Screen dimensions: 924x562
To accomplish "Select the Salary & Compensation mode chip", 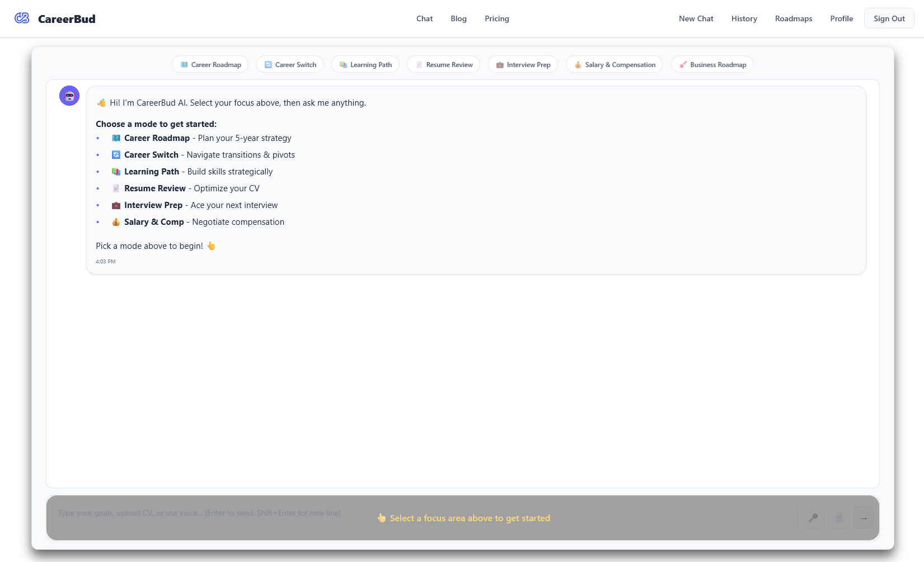I will tap(614, 64).
